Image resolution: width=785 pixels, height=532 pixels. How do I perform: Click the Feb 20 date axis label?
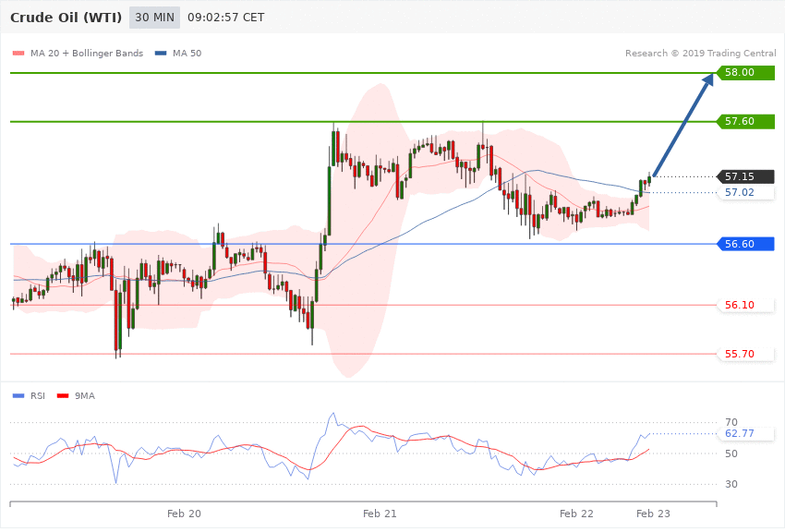pyautogui.click(x=184, y=514)
